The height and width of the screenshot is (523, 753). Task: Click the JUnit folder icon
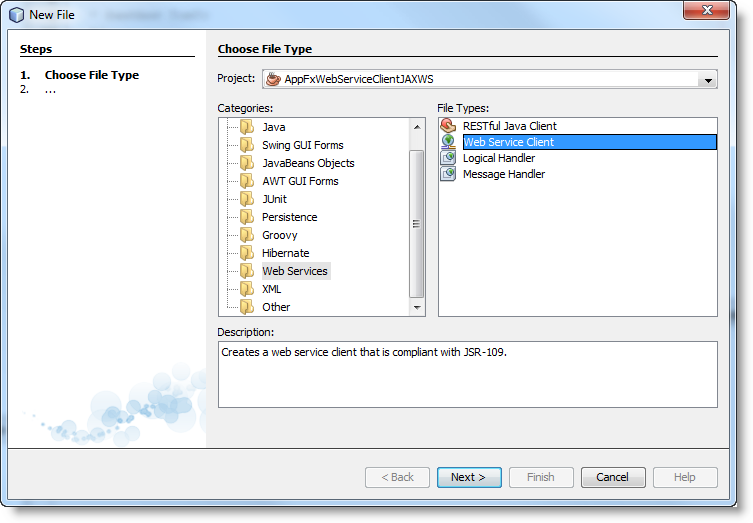point(247,199)
